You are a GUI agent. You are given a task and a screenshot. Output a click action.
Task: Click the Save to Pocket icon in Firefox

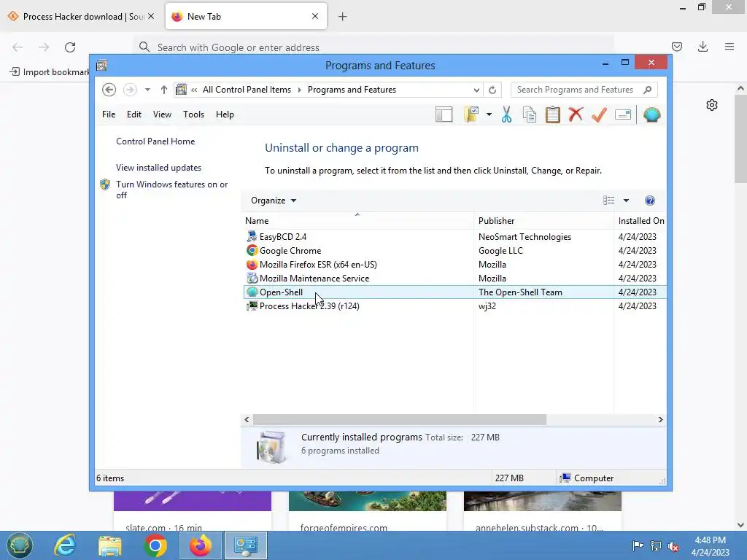click(x=676, y=47)
